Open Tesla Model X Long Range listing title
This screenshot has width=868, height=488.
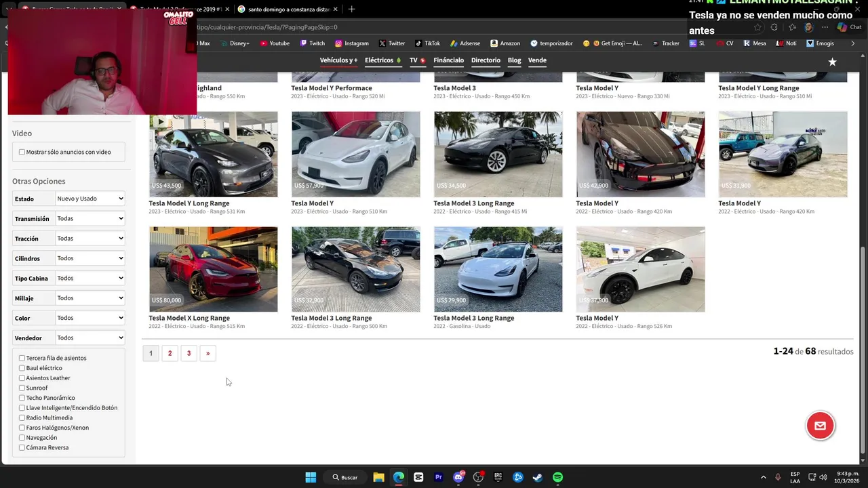click(x=189, y=318)
